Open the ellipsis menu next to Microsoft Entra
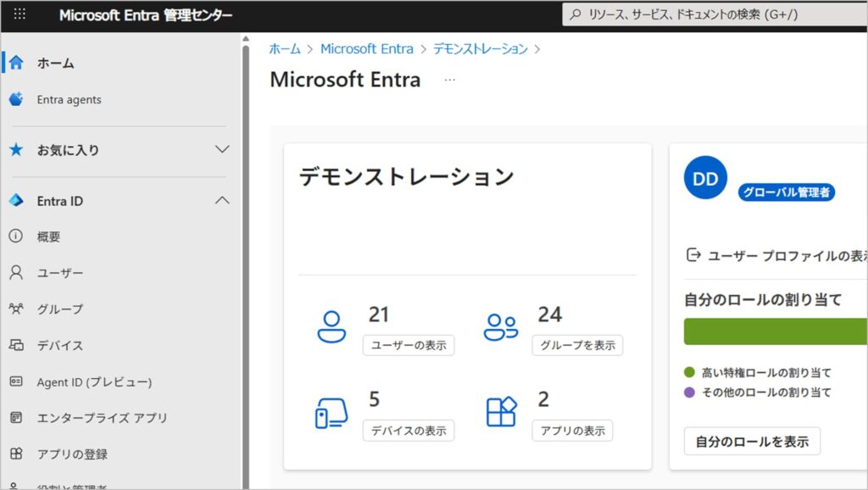868x490 pixels. (450, 80)
